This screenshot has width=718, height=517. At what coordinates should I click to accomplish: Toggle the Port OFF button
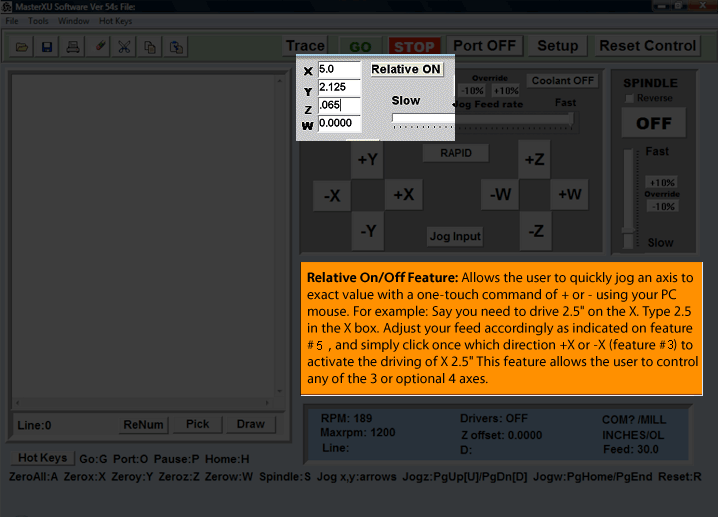click(x=484, y=46)
